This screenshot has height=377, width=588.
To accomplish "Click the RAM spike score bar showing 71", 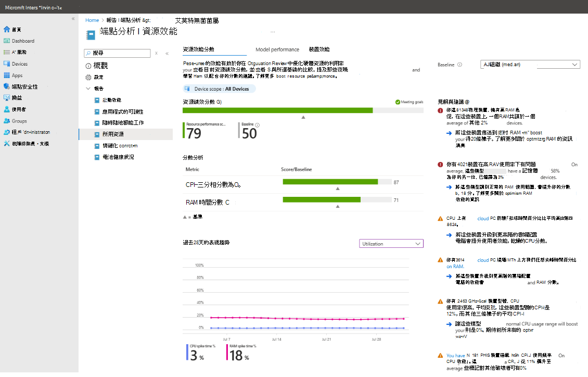I will pos(337,199).
